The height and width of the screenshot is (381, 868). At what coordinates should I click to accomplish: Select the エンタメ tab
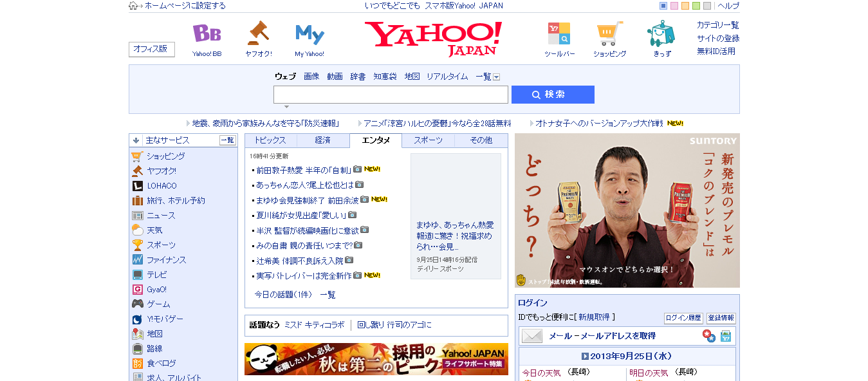(376, 140)
